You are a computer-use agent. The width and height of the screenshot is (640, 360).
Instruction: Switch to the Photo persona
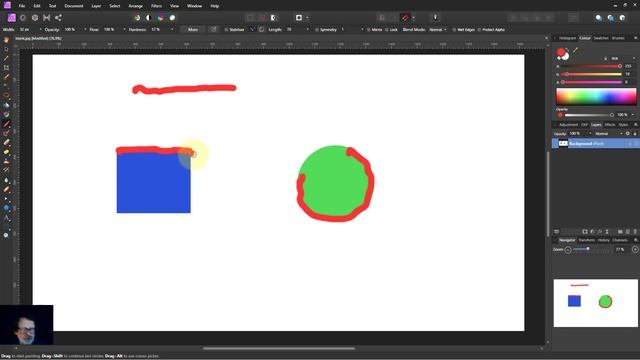11,18
